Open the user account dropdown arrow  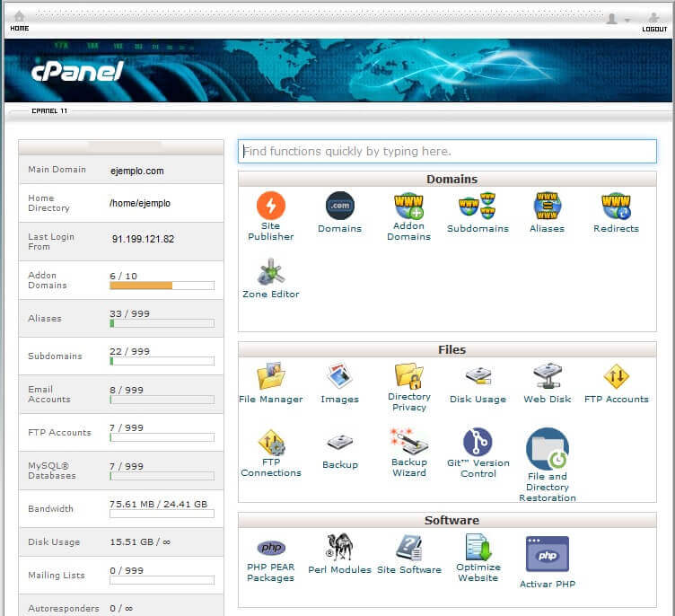(627, 21)
